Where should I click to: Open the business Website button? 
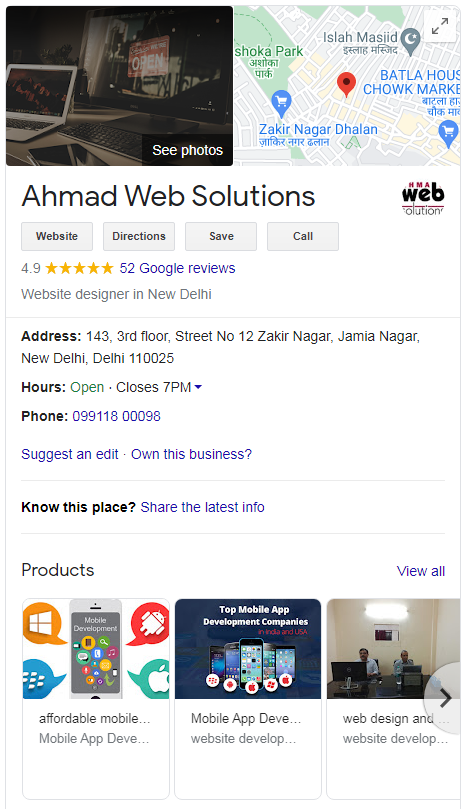point(57,236)
